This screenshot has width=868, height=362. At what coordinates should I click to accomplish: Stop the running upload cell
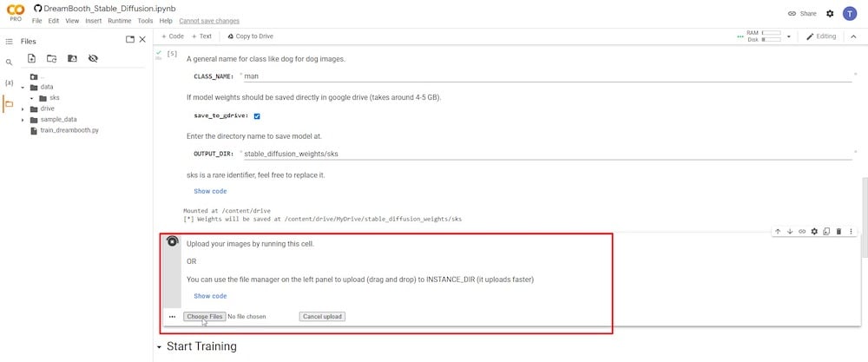coord(172,241)
